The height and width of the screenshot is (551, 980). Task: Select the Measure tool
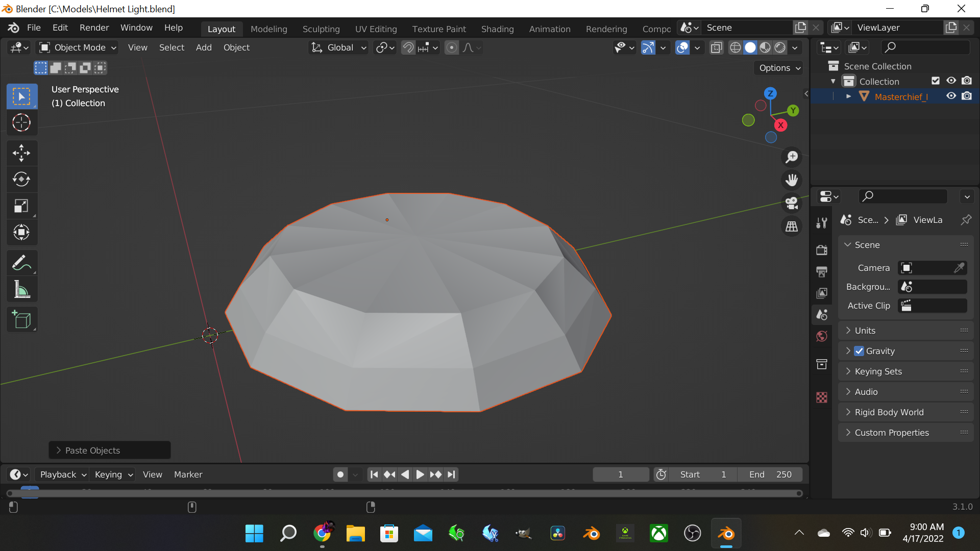pos(21,290)
